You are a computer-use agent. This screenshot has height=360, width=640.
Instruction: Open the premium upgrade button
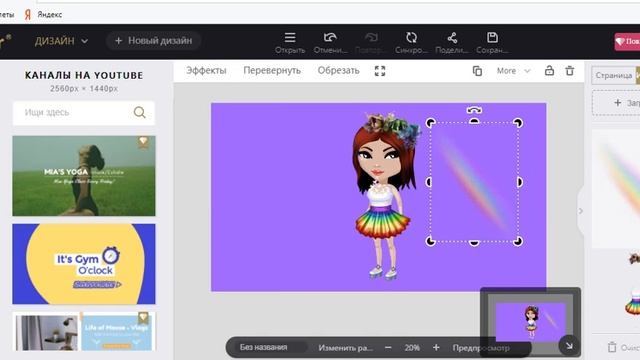627,42
